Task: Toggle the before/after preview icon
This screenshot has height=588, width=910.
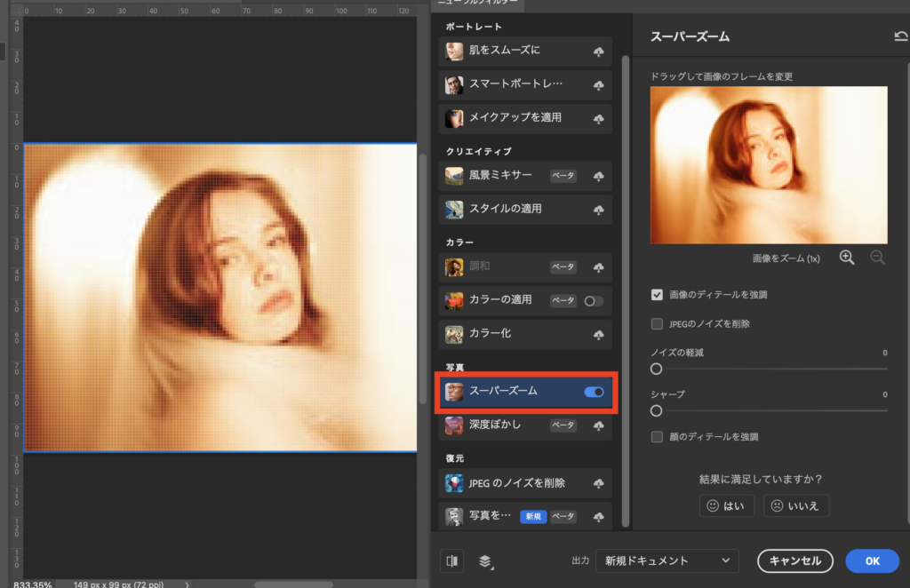Action: (452, 560)
